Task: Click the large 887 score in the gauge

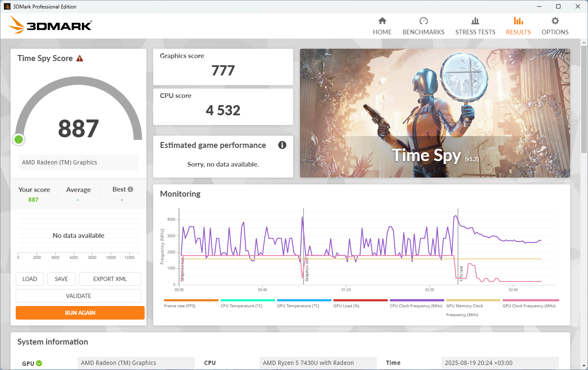Action: pos(78,128)
